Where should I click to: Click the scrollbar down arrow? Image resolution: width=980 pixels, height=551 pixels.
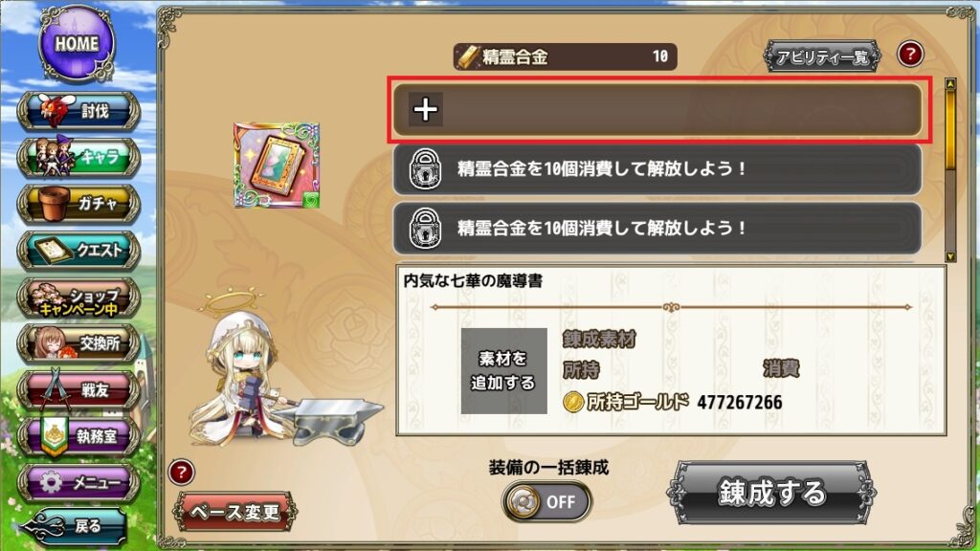click(x=950, y=256)
